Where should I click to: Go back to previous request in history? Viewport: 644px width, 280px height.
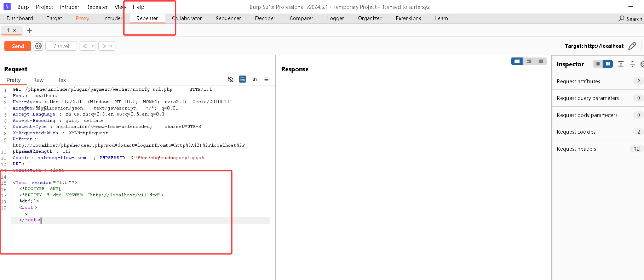tap(85, 46)
